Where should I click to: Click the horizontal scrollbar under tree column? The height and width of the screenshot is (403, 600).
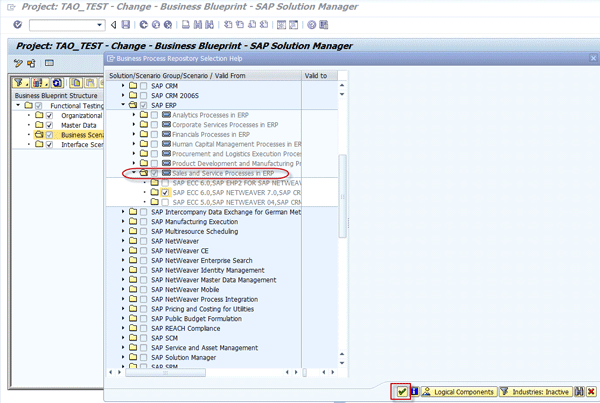pyautogui.click(x=165, y=372)
